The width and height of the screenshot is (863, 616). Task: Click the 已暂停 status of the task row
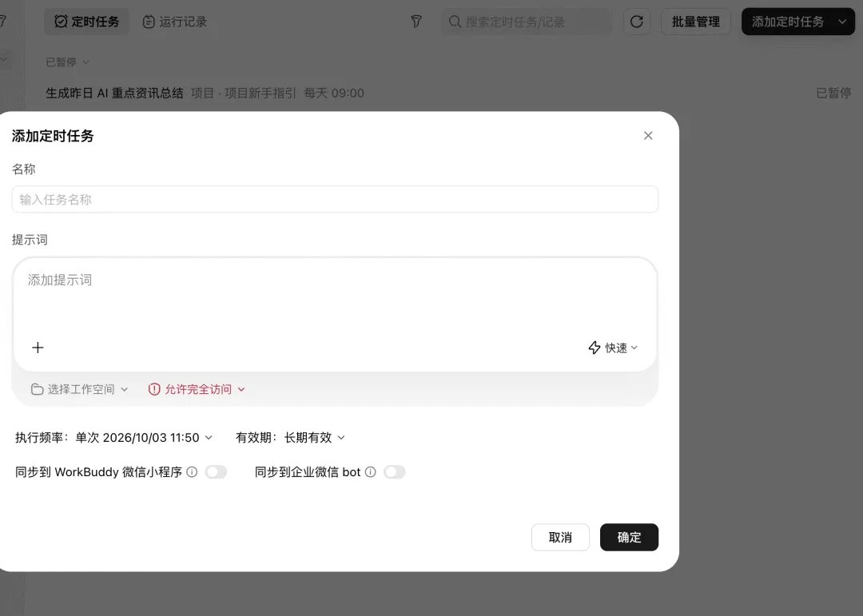pyautogui.click(x=833, y=93)
